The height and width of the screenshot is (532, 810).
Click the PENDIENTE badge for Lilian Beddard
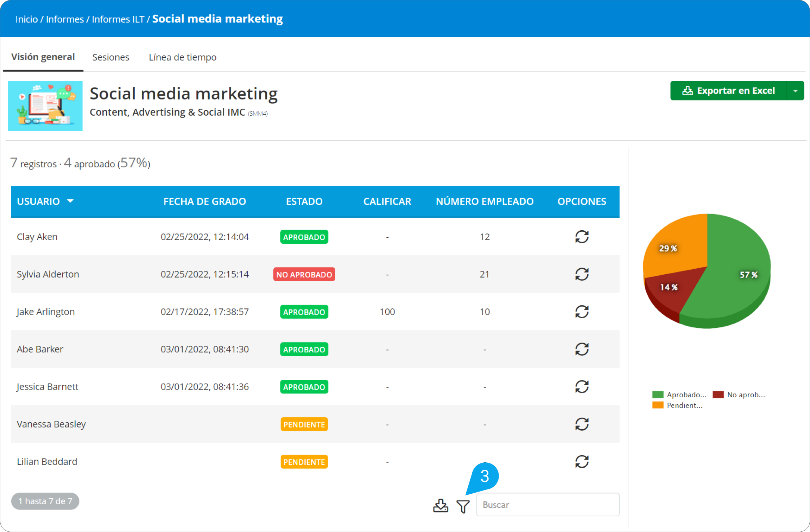point(304,462)
